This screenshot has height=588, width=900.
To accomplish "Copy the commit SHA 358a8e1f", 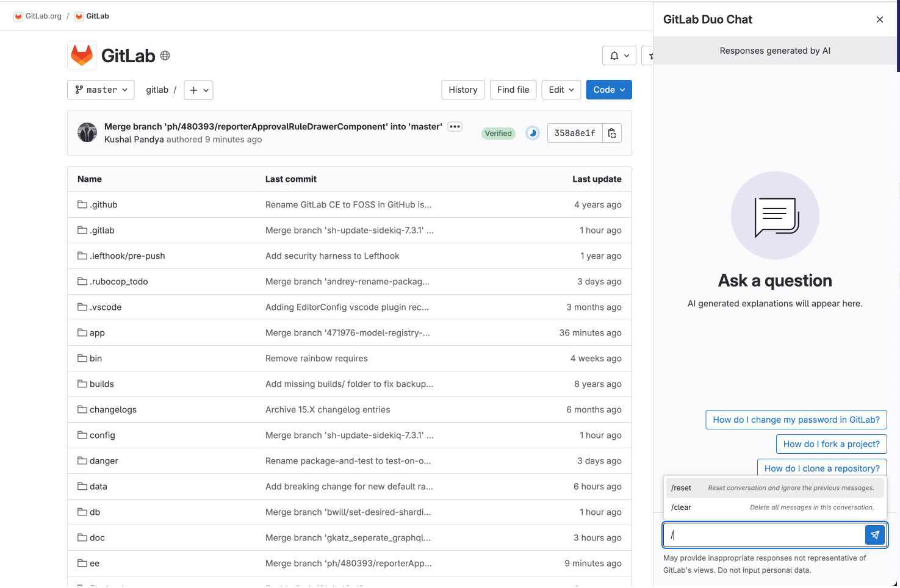I will pyautogui.click(x=612, y=132).
